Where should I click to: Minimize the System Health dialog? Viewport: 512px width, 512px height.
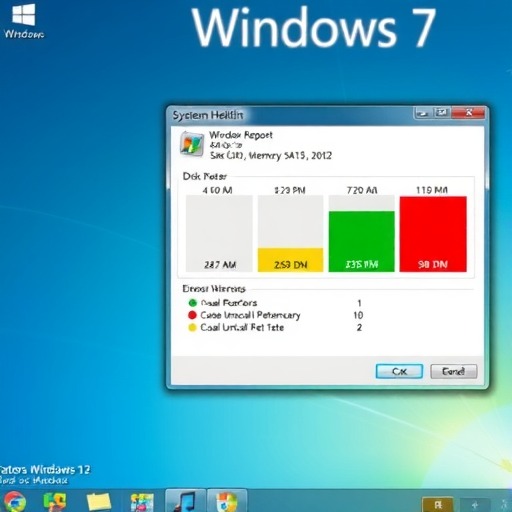tap(423, 113)
